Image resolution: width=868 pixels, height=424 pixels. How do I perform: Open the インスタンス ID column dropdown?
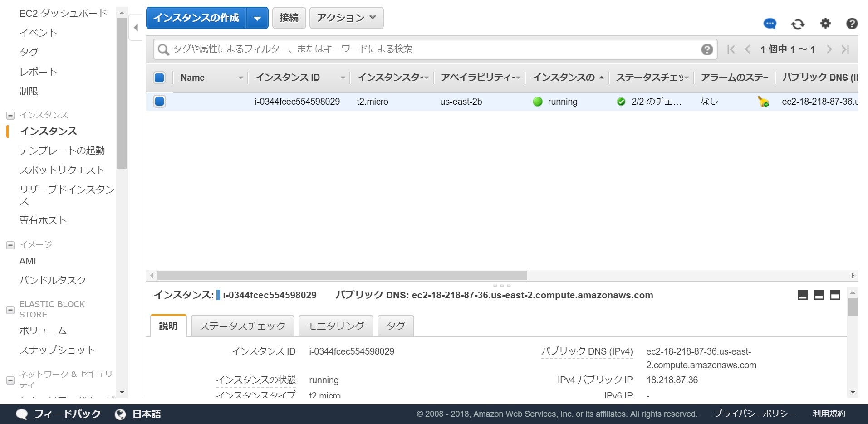coord(343,78)
